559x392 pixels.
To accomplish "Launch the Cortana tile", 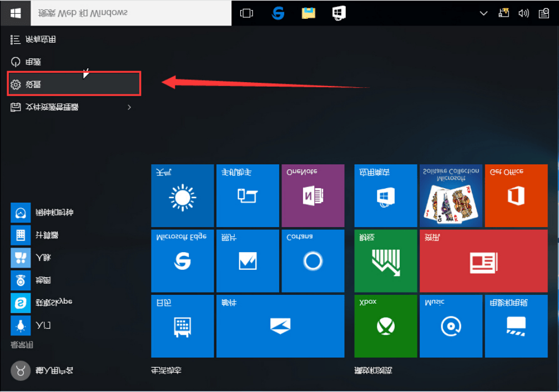I will click(x=313, y=261).
